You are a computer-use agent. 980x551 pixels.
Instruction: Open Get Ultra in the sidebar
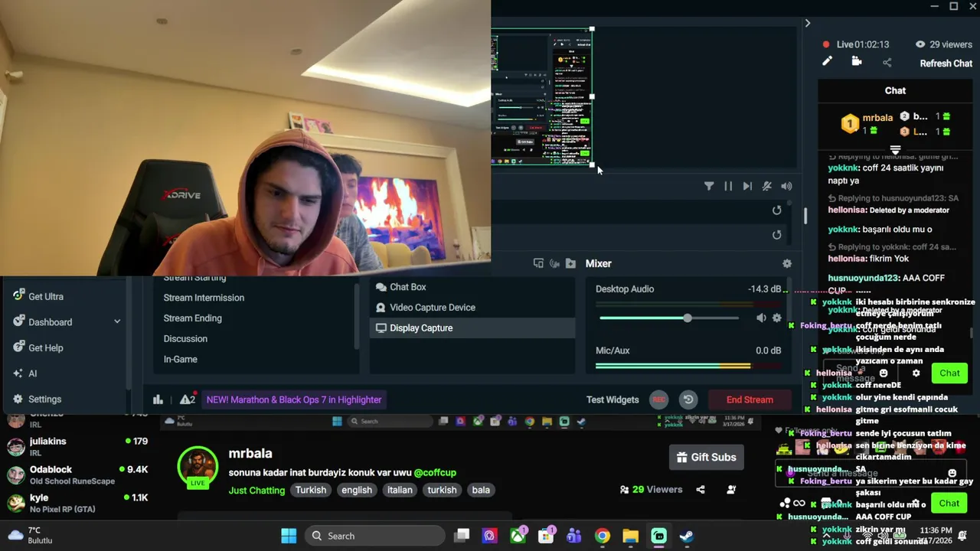coord(46,296)
